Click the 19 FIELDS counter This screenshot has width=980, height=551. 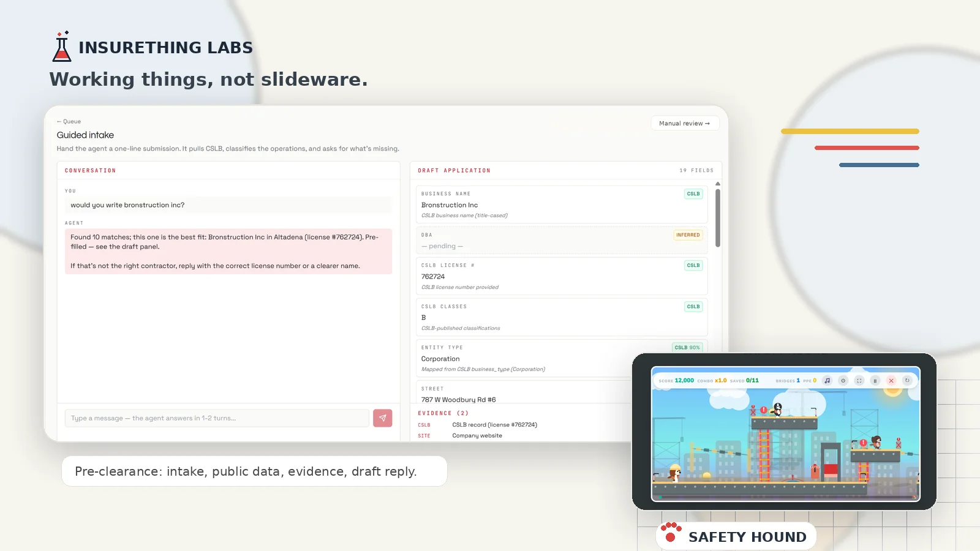[696, 171]
